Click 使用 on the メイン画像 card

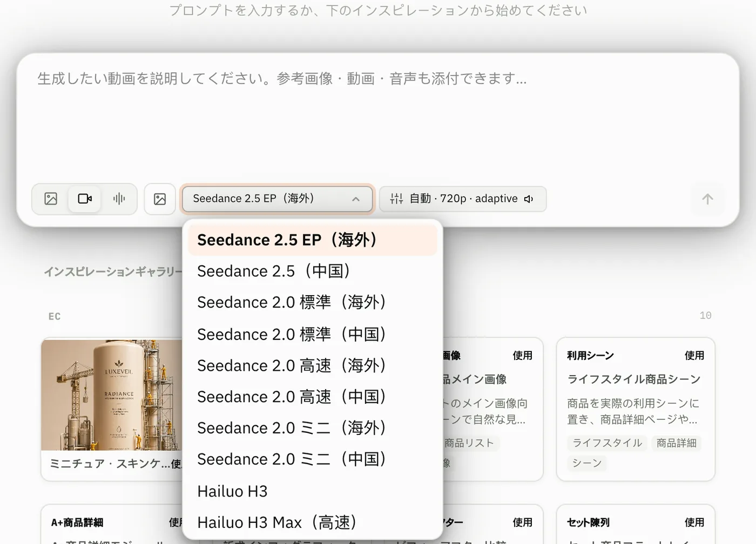pos(523,356)
